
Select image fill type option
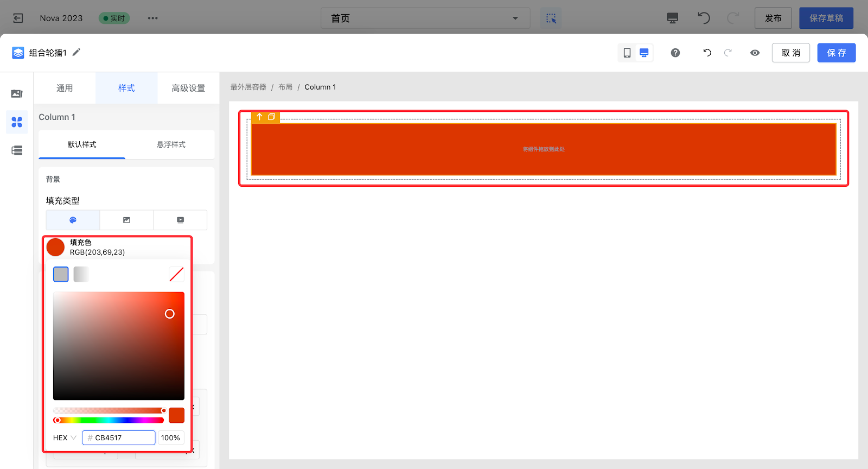point(126,220)
